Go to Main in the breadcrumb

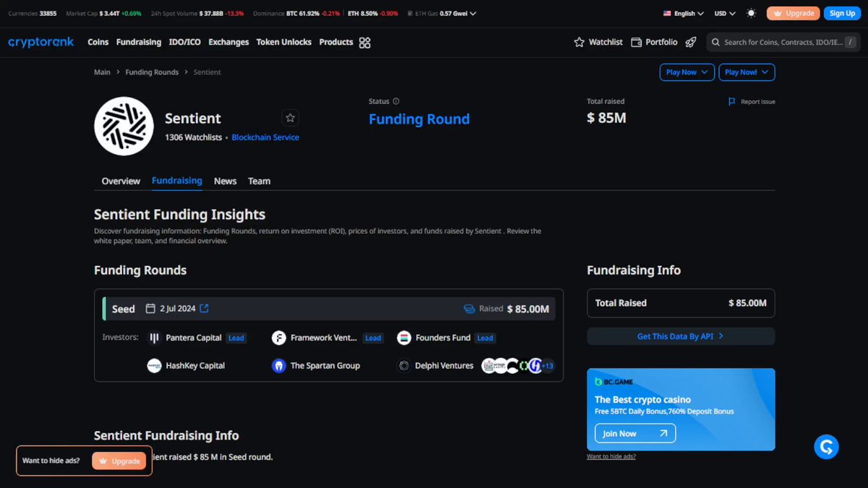tap(102, 72)
